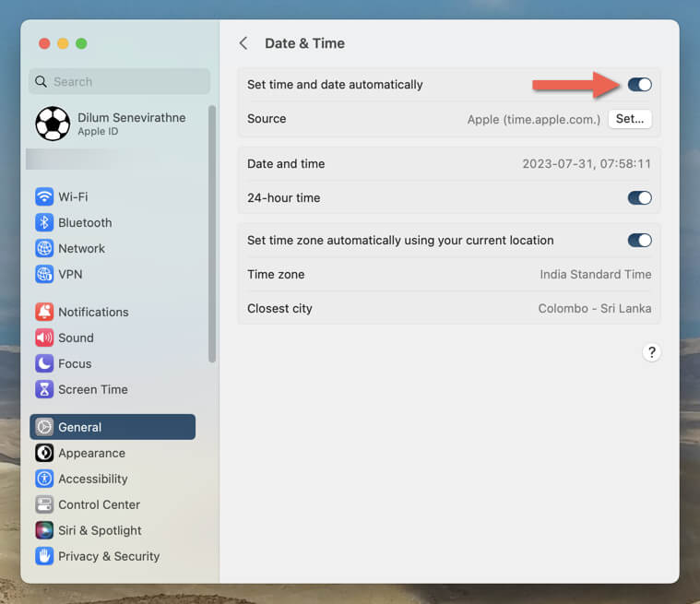700x604 pixels.
Task: Select the Focus moon icon
Action: [x=44, y=363]
